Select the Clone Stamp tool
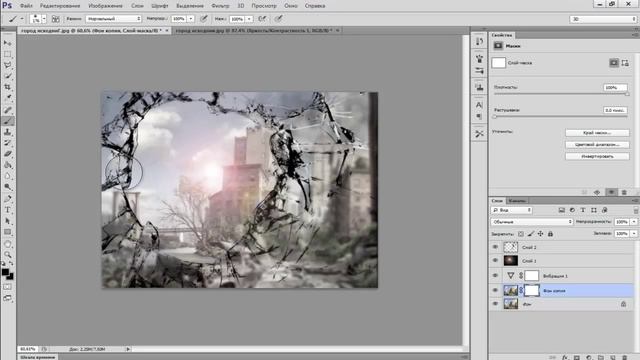640x360 pixels. tap(7, 132)
